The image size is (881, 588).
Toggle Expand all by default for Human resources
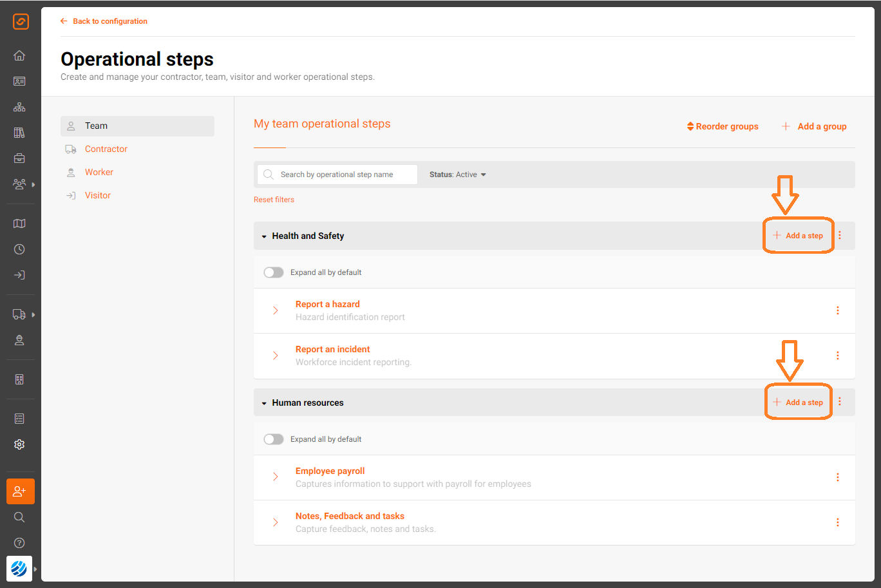tap(274, 439)
